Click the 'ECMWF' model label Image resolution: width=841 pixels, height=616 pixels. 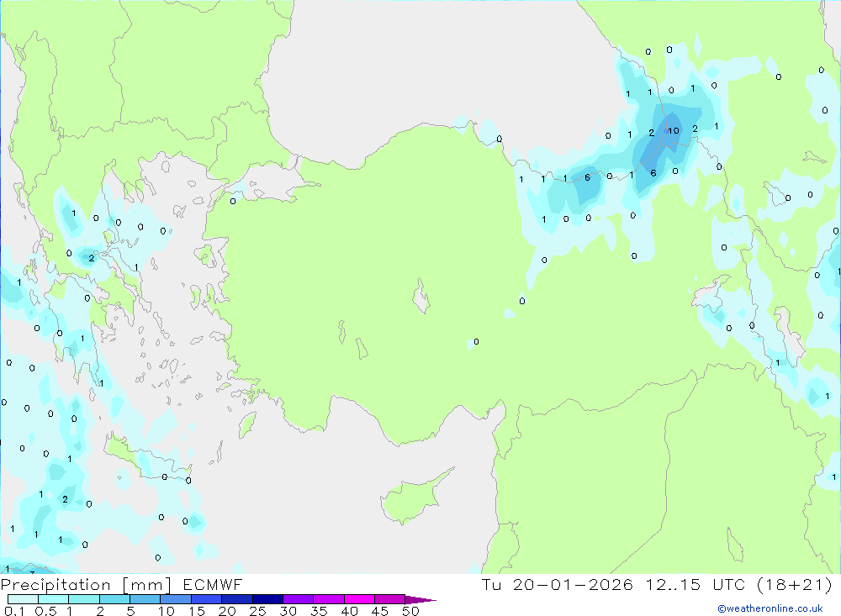tap(213, 584)
